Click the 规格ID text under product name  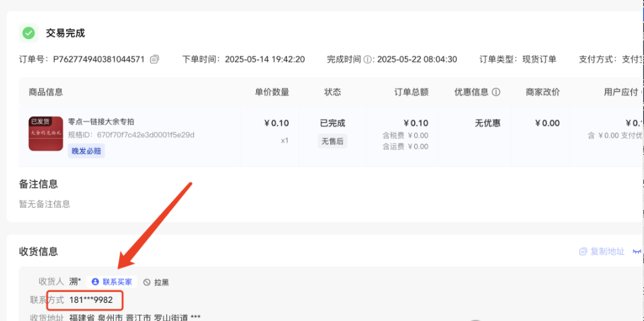131,135
